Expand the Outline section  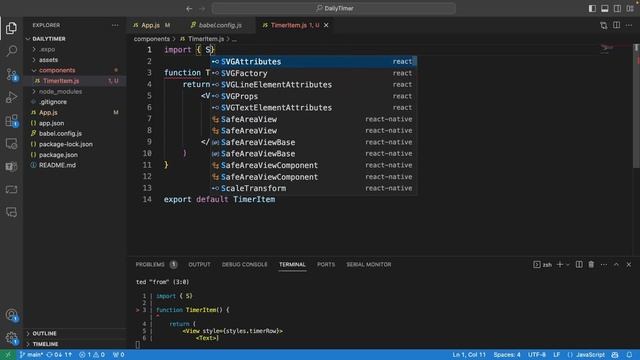44,333
